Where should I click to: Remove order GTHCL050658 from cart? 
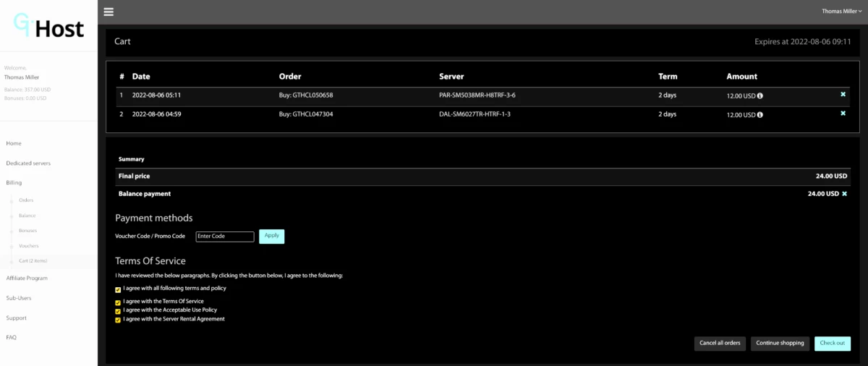pos(843,95)
